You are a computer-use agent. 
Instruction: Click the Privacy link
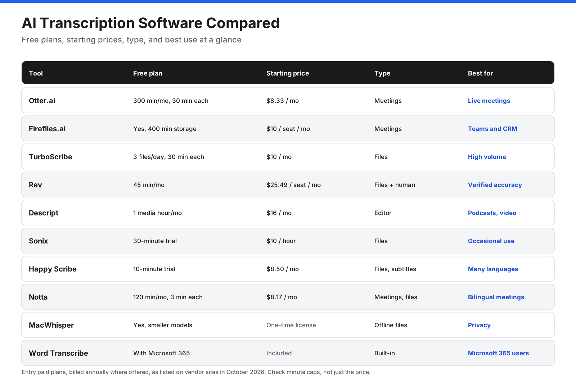[479, 325]
